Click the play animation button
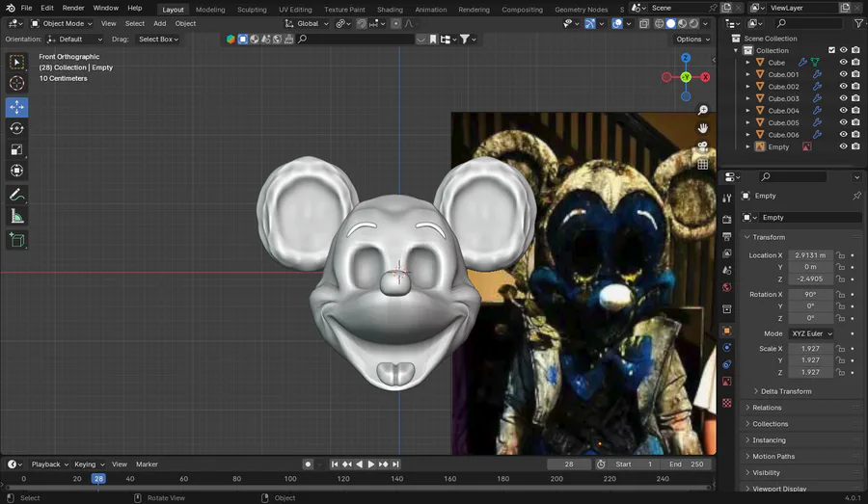Image resolution: width=868 pixels, height=504 pixels. [x=371, y=464]
